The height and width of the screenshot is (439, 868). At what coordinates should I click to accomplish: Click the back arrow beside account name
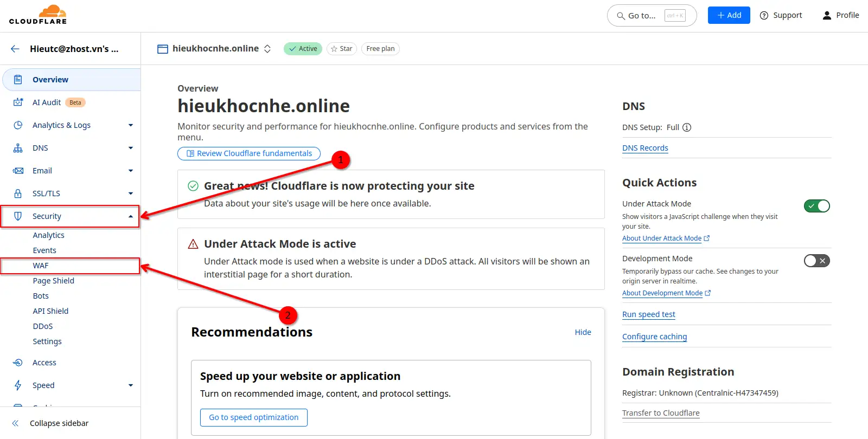click(x=15, y=49)
